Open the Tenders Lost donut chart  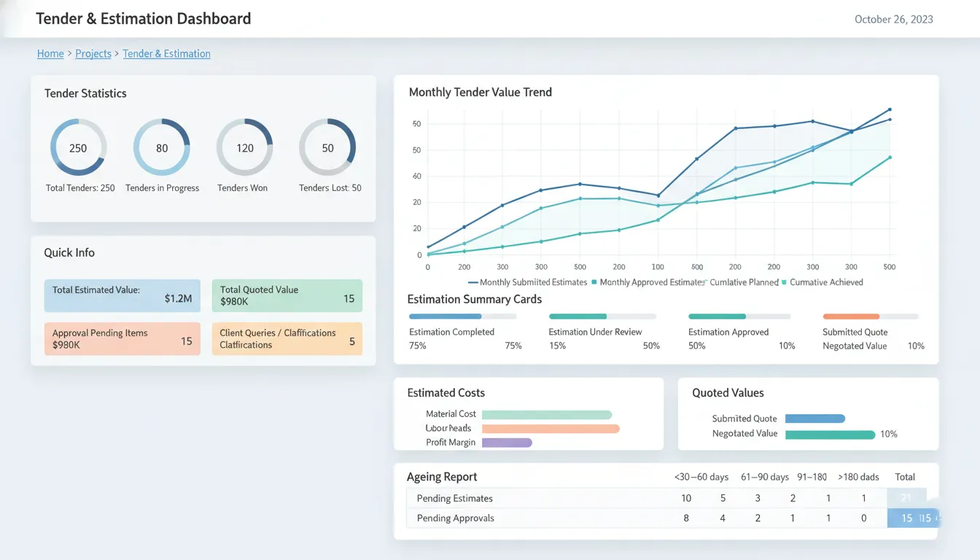[x=327, y=147]
